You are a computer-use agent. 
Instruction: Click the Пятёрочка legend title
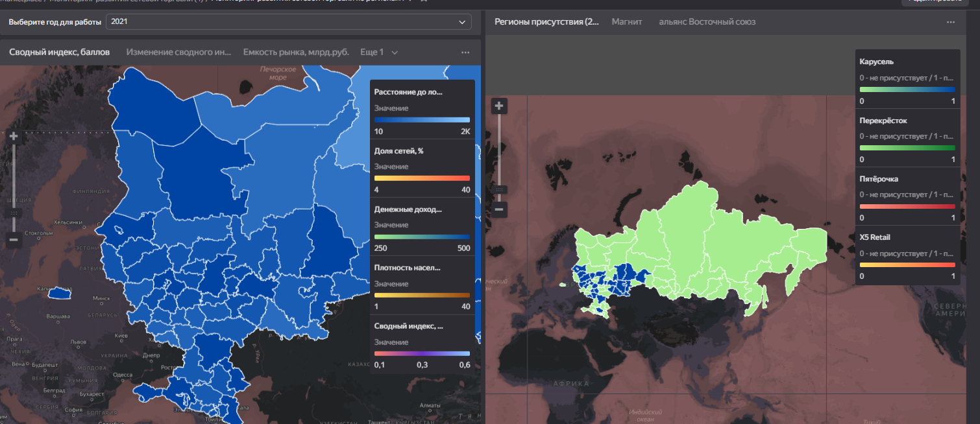pyautogui.click(x=879, y=179)
